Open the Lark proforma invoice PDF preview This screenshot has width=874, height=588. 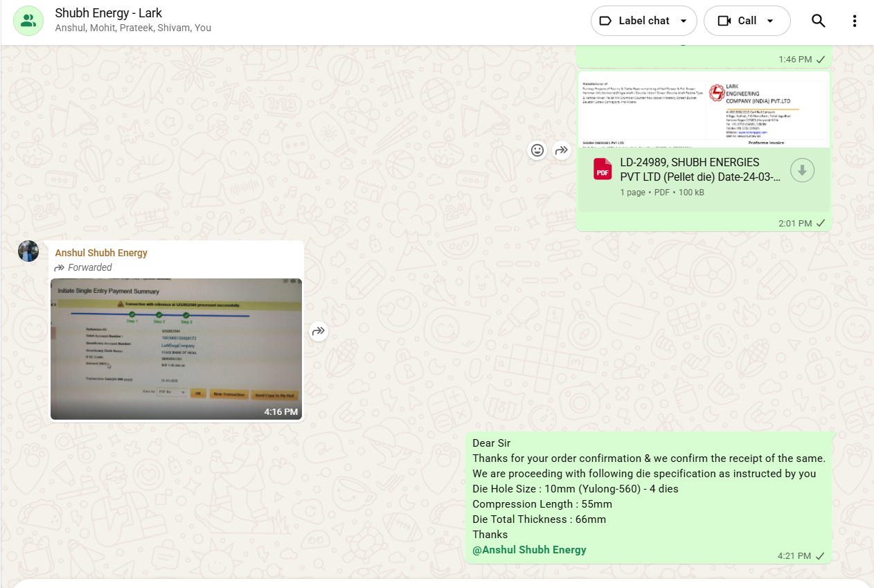tap(703, 111)
